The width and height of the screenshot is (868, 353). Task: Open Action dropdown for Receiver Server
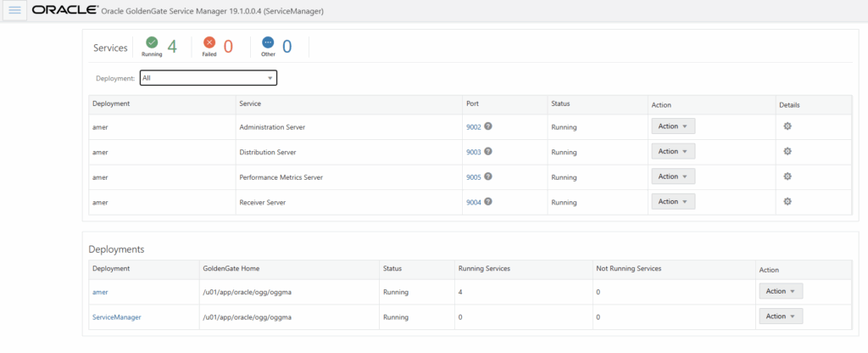[673, 202]
